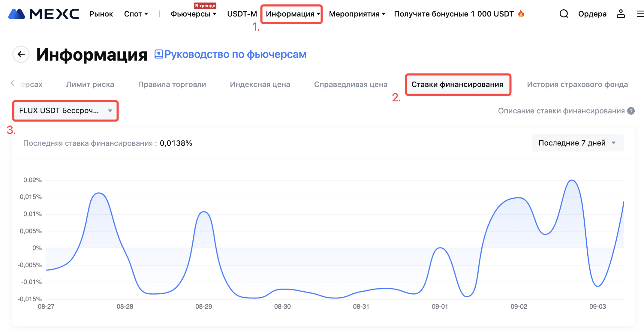Open the История страхового фонда tab

pos(577,85)
